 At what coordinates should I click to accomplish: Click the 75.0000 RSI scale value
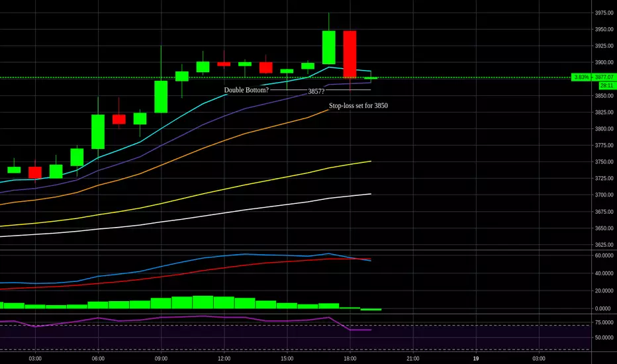[604, 323]
